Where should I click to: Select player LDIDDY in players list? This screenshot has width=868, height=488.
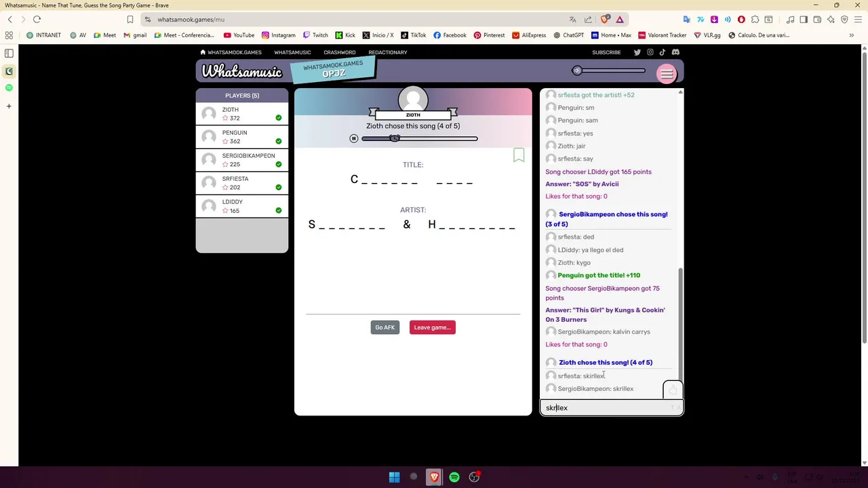(242, 206)
